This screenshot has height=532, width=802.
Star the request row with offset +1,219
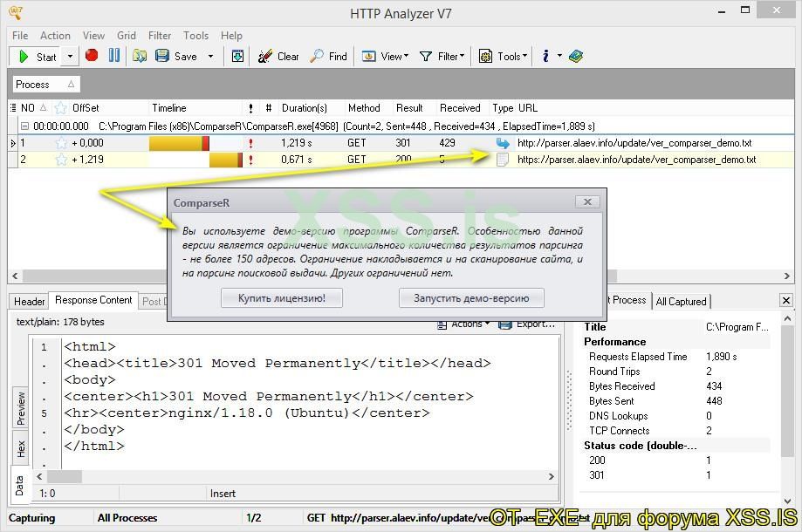[x=61, y=160]
